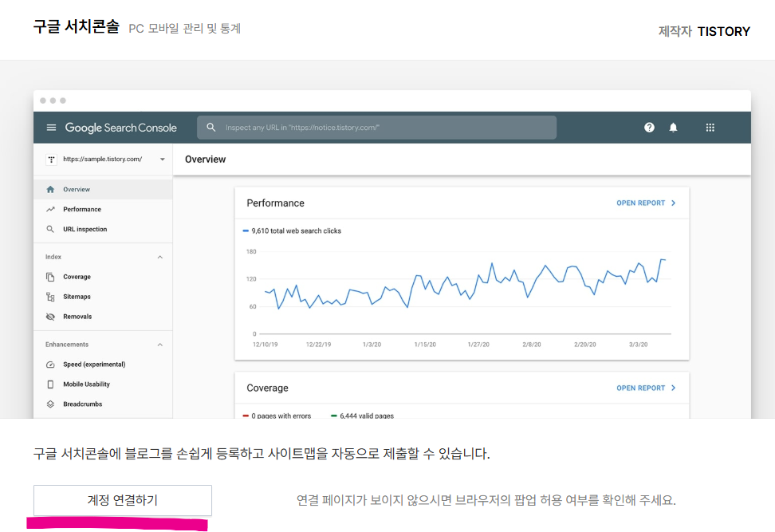This screenshot has width=775, height=532.
Task: Click the Index section label
Action: [x=53, y=257]
